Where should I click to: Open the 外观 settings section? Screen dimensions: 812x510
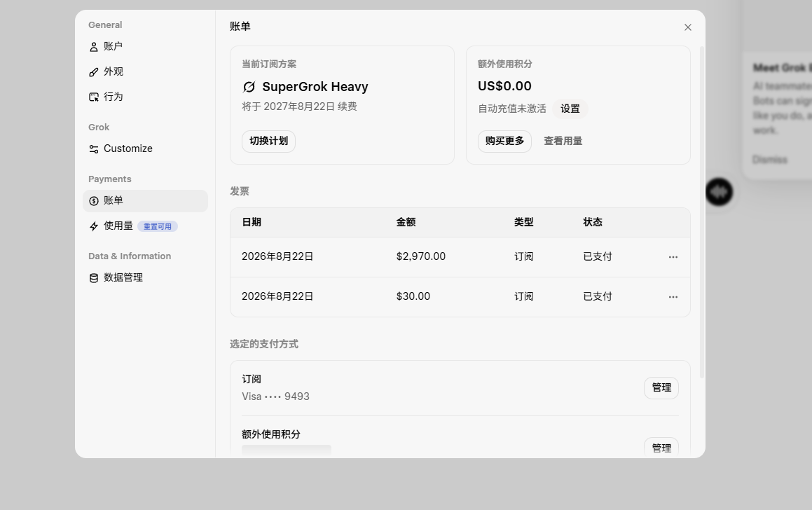tap(145, 72)
